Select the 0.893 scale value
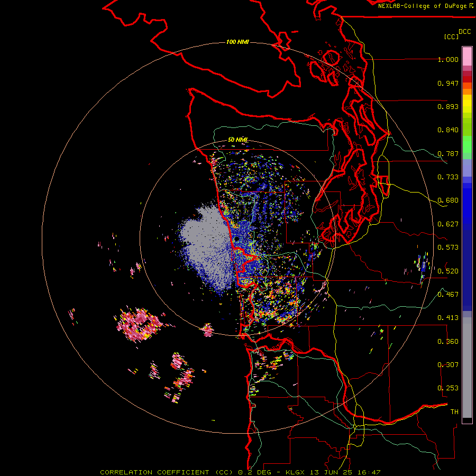476x476 pixels. point(448,106)
